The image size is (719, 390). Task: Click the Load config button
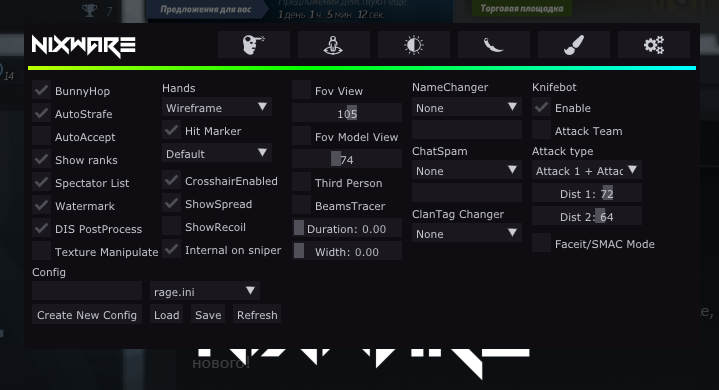pos(166,314)
